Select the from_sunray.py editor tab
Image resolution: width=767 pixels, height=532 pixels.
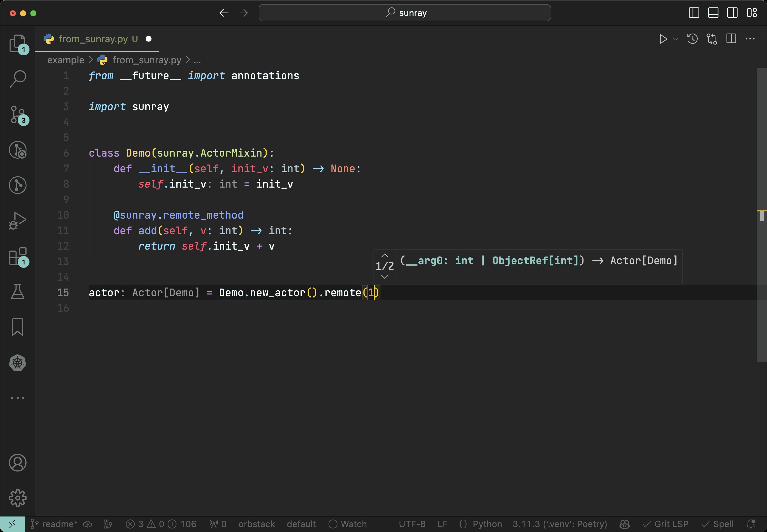click(x=93, y=39)
